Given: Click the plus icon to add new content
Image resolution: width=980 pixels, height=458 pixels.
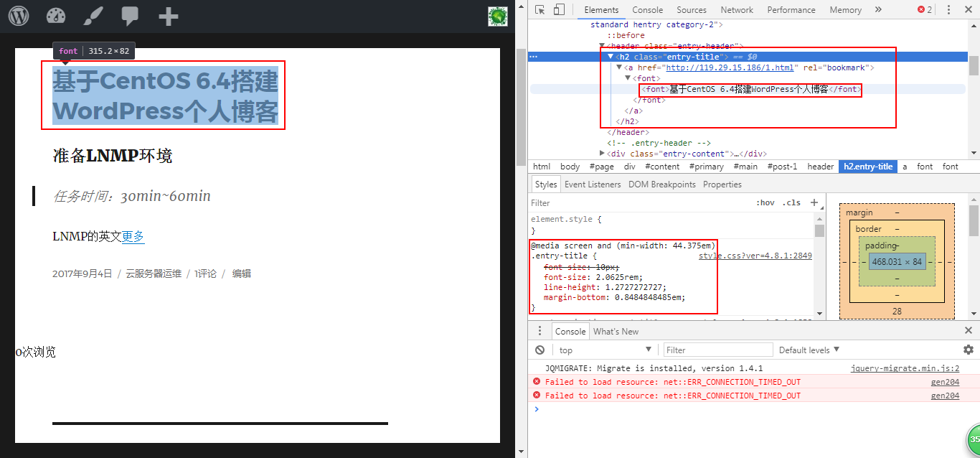Looking at the screenshot, I should (168, 16).
